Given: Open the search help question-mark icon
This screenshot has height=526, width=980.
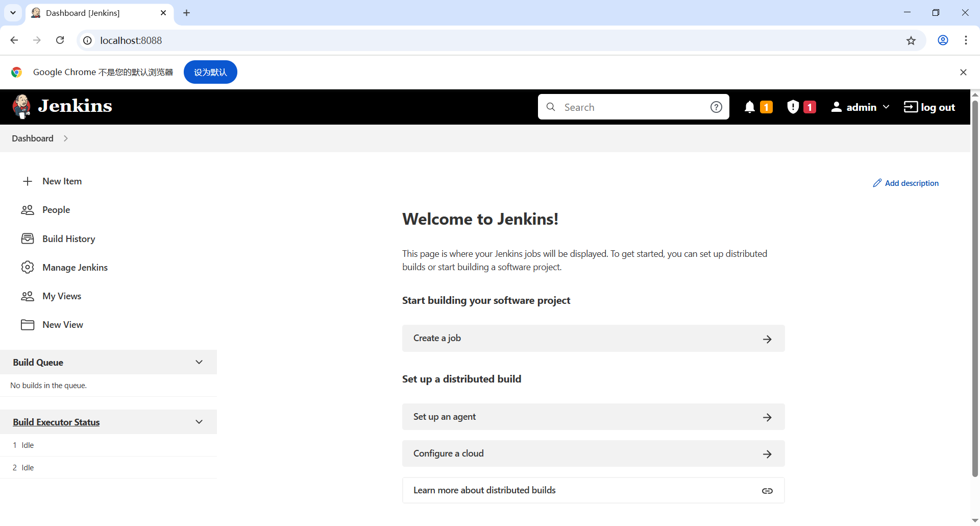Looking at the screenshot, I should (x=716, y=107).
